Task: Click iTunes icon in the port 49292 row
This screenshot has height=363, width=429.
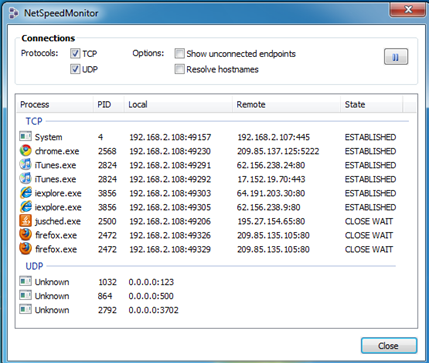Action: 25,179
